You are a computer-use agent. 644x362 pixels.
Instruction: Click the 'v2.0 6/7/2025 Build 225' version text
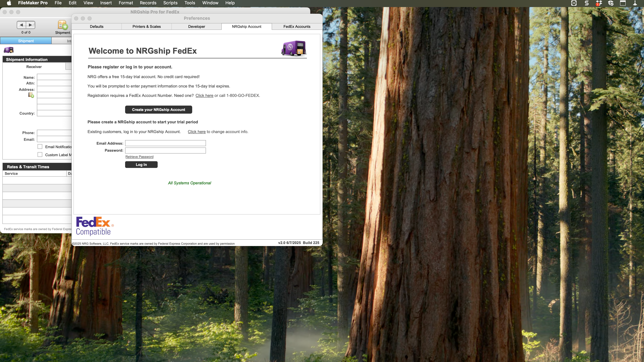[x=299, y=243]
